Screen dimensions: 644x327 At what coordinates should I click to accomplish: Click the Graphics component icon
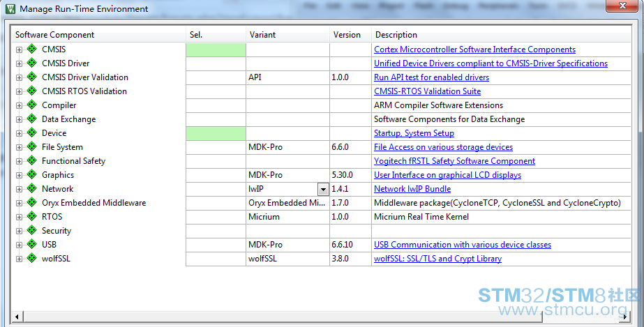pos(31,175)
